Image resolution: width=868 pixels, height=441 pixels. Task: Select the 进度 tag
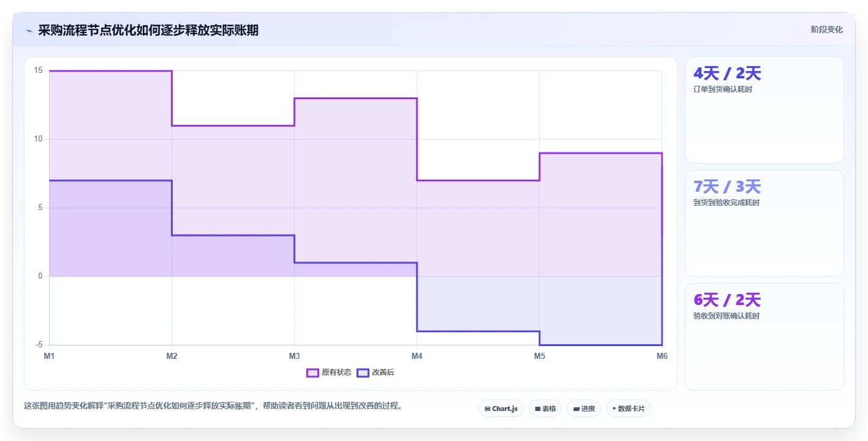point(583,409)
